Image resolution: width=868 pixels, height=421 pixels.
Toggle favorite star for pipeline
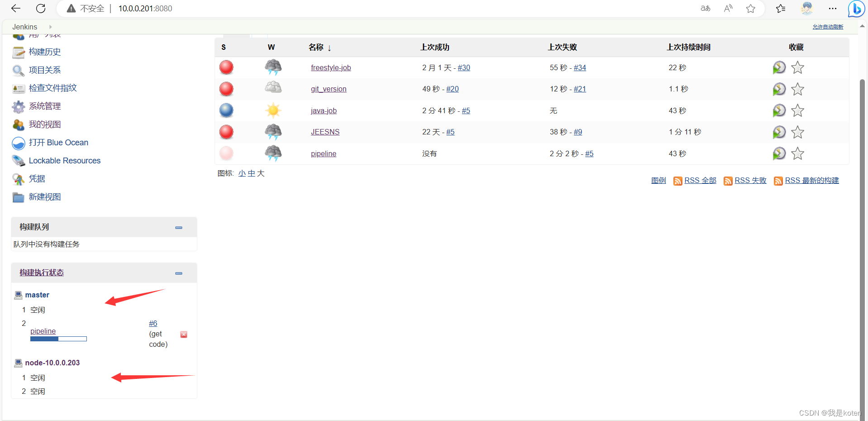pyautogui.click(x=797, y=153)
